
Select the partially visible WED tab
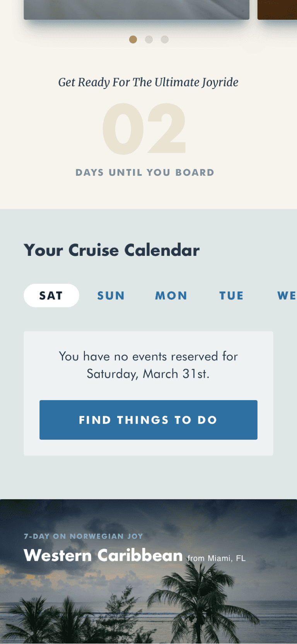[x=287, y=296]
